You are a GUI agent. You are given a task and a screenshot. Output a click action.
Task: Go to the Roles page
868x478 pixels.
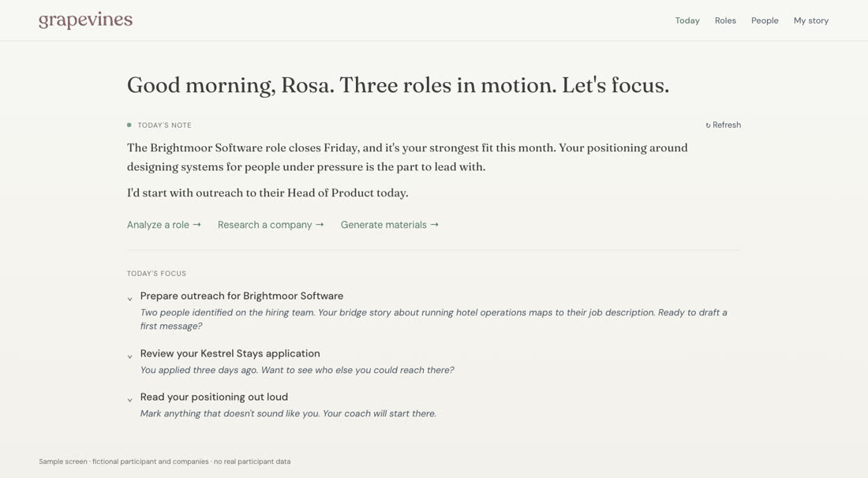725,21
